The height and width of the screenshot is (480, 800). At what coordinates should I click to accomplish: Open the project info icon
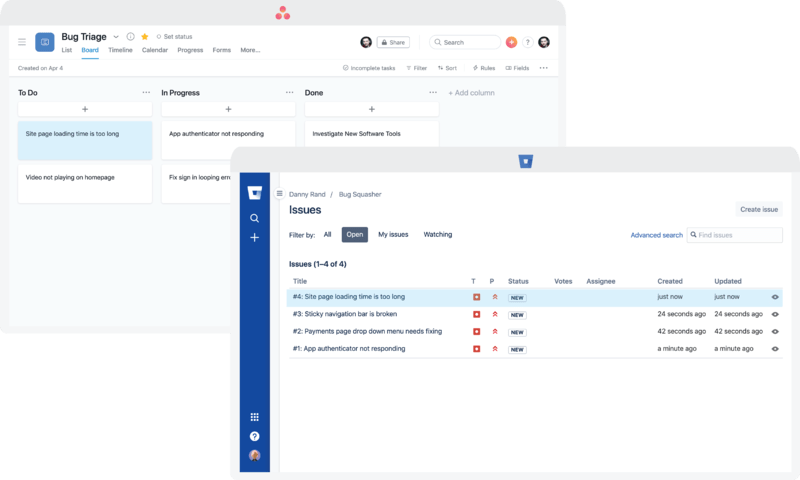click(x=131, y=37)
